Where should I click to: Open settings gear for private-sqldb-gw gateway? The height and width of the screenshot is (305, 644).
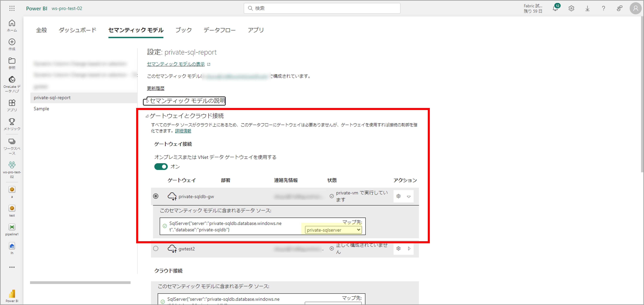click(x=398, y=196)
